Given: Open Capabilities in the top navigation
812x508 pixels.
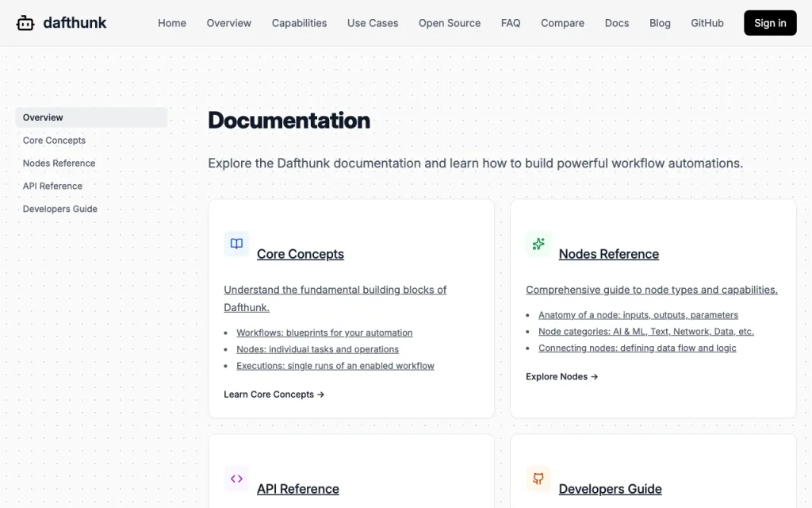Looking at the screenshot, I should [299, 23].
